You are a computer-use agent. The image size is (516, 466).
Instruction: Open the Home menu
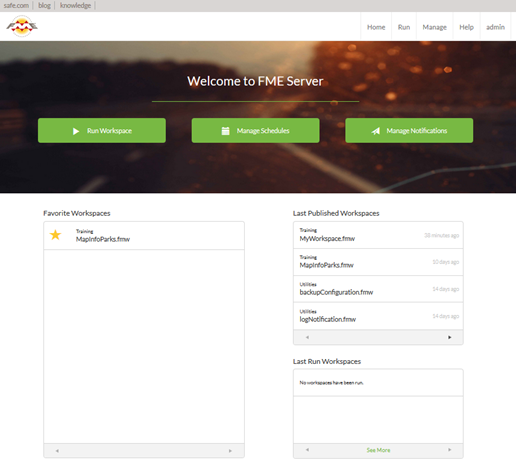pos(376,27)
